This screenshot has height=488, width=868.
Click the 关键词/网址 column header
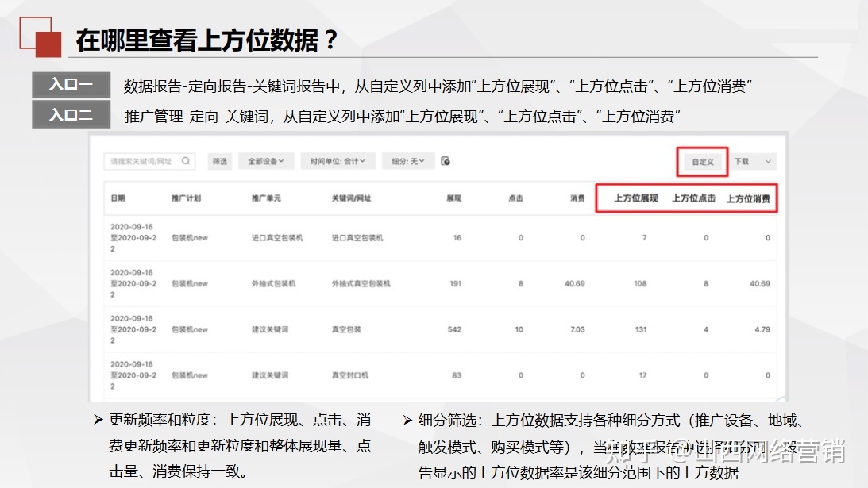click(x=352, y=199)
